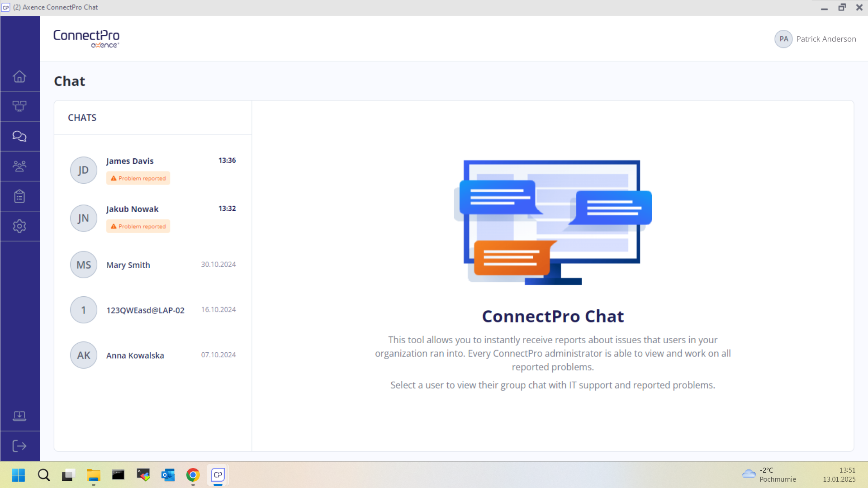Screen dimensions: 868x488
Task: Open the 123QWEasd@LAP-02 chat
Action: point(145,310)
